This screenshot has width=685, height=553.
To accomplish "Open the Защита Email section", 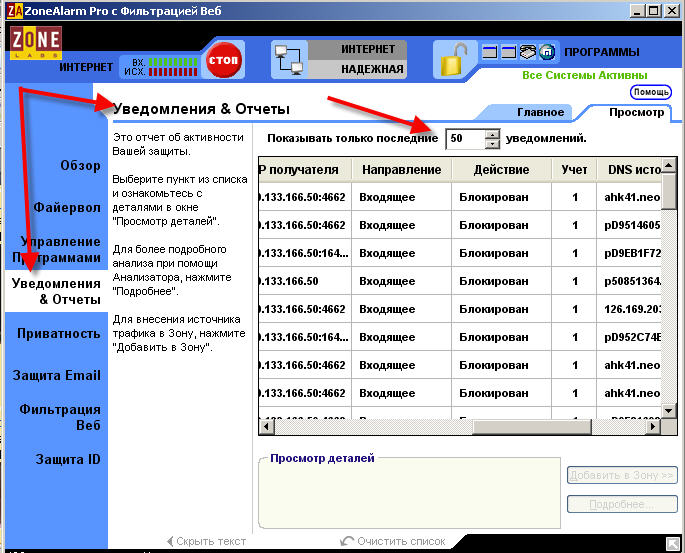I will (56, 375).
